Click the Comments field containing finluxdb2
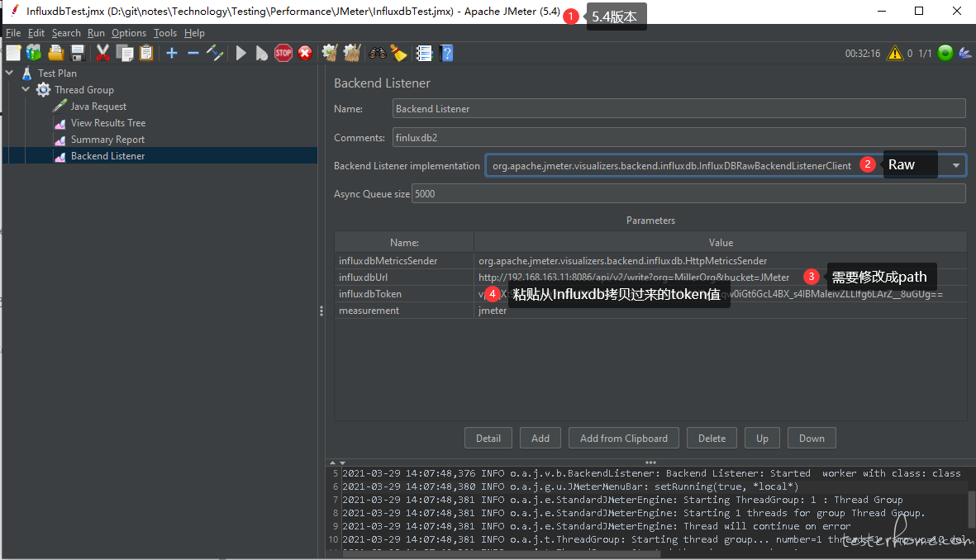This screenshot has height=560, width=976. tap(679, 137)
